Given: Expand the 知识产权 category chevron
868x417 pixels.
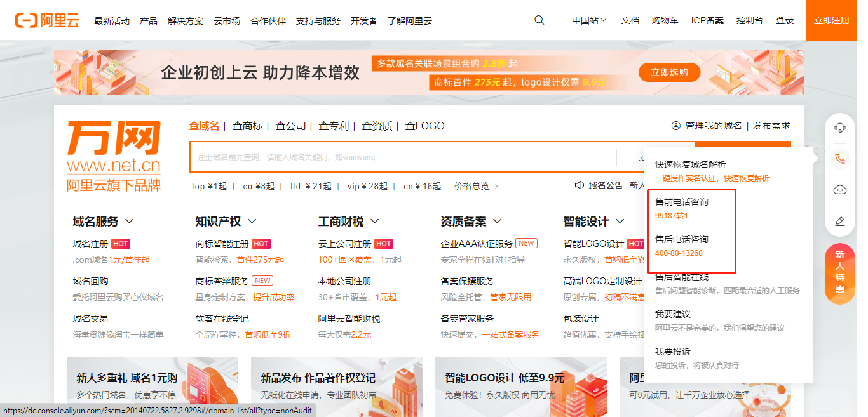Looking at the screenshot, I should (252, 222).
